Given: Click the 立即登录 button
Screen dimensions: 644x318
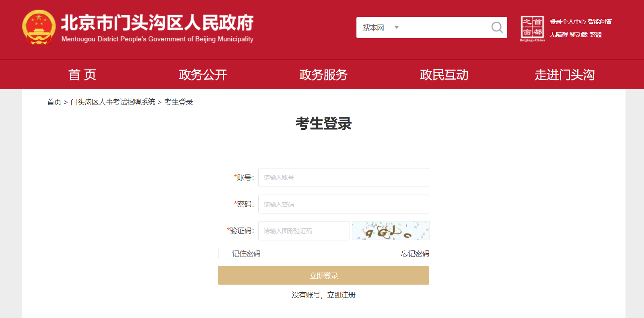Looking at the screenshot, I should [x=323, y=275].
